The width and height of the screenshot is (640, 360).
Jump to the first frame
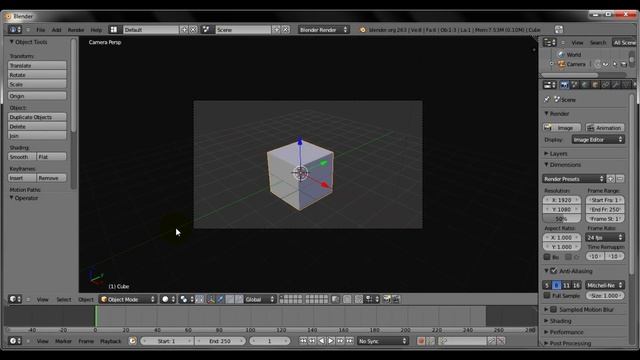click(302, 340)
